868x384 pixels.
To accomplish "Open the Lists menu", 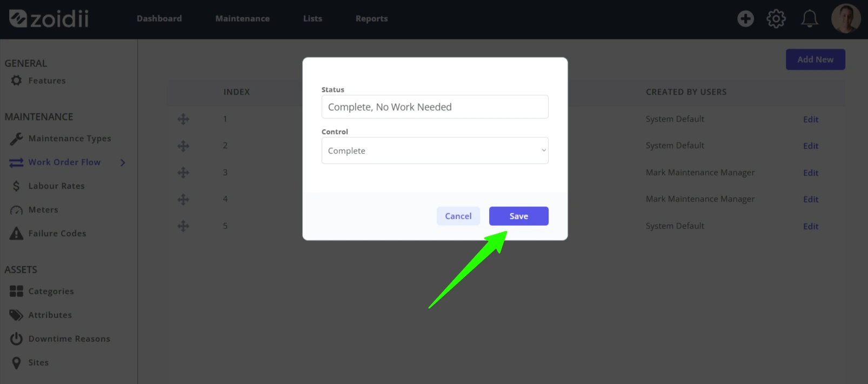I will [312, 18].
